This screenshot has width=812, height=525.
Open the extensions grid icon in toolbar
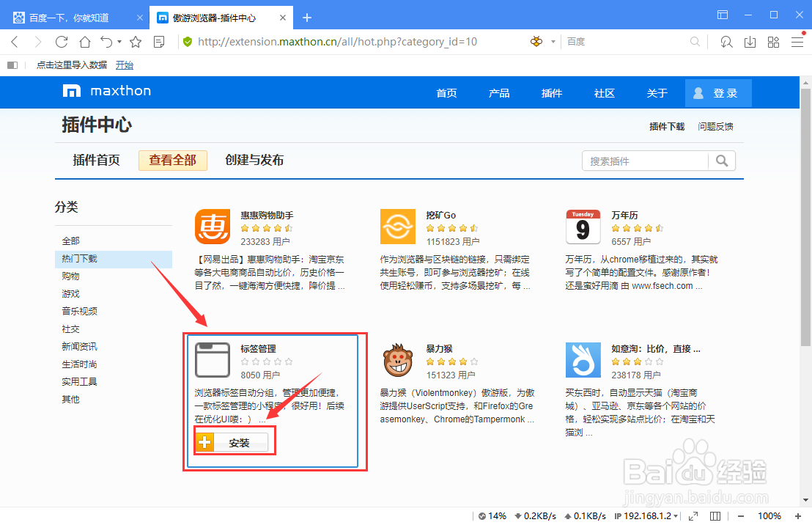coord(773,42)
